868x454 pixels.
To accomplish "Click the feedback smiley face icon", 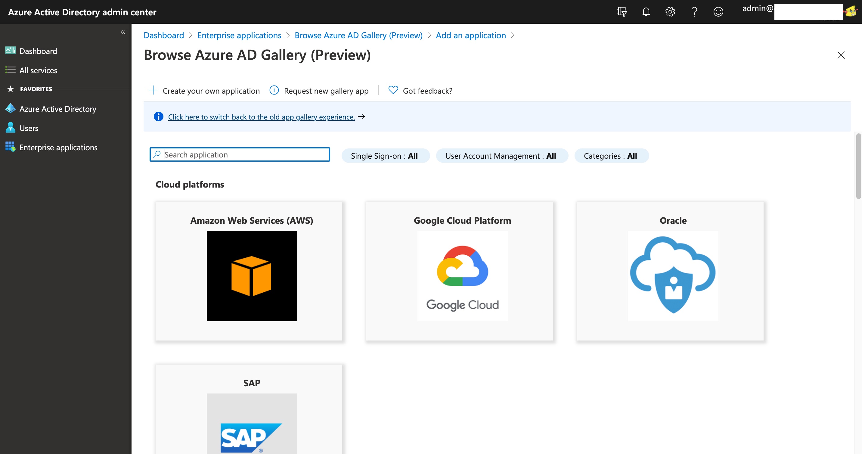I will pyautogui.click(x=718, y=12).
